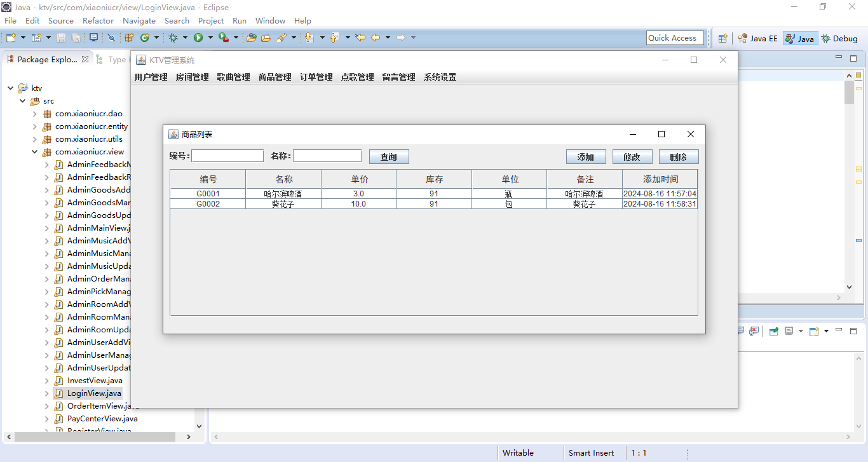Screen dimensions: 868x462
Task: Click the Save All toolbar icon
Action: point(76,38)
